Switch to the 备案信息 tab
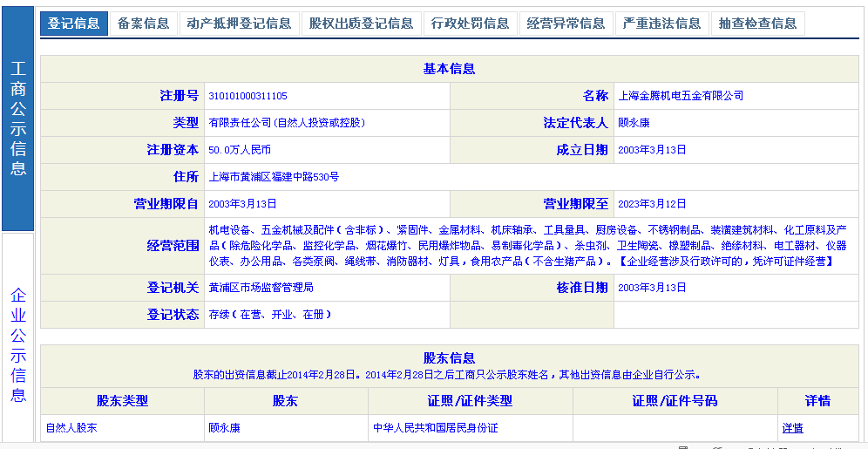Image resolution: width=868 pixels, height=449 pixels. tap(144, 24)
